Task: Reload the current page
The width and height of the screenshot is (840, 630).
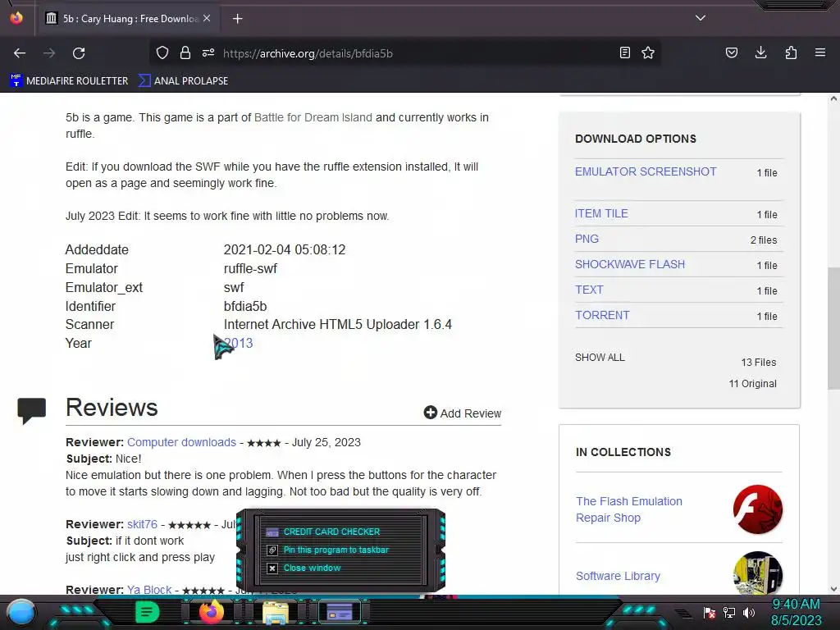Action: point(79,53)
